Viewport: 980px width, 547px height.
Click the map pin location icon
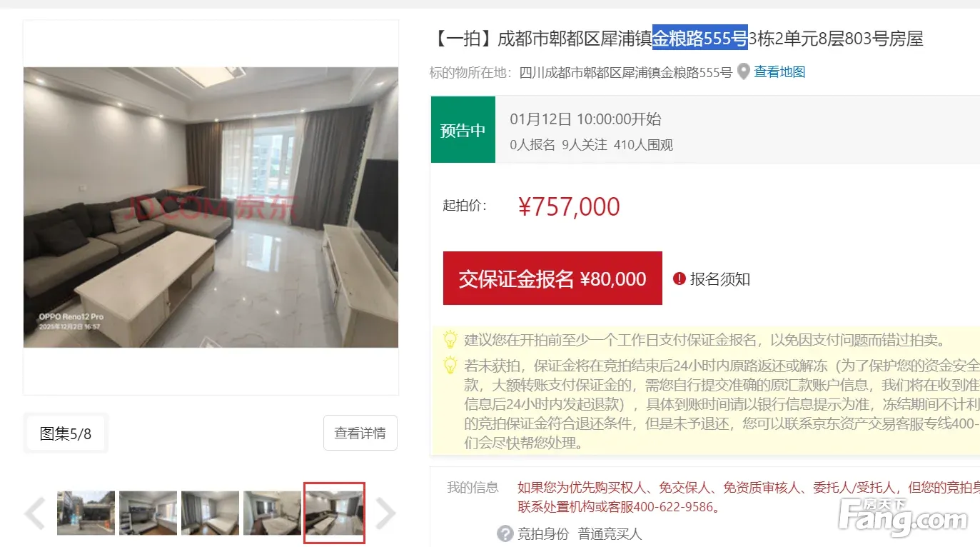pos(744,72)
